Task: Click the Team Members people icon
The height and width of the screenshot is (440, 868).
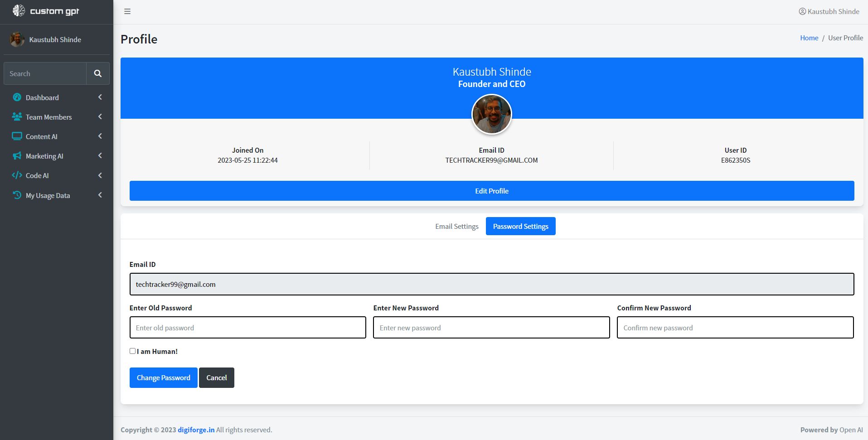Action: coord(17,116)
